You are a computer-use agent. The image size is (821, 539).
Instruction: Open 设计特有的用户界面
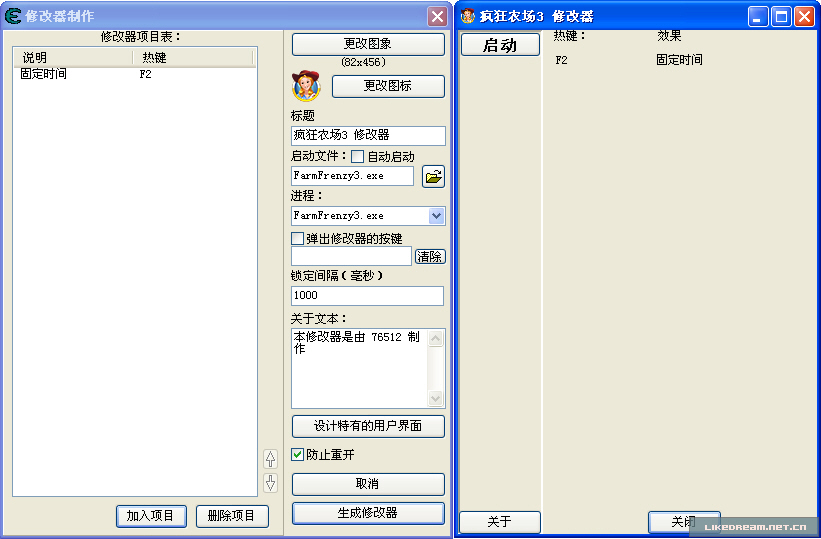[368, 426]
